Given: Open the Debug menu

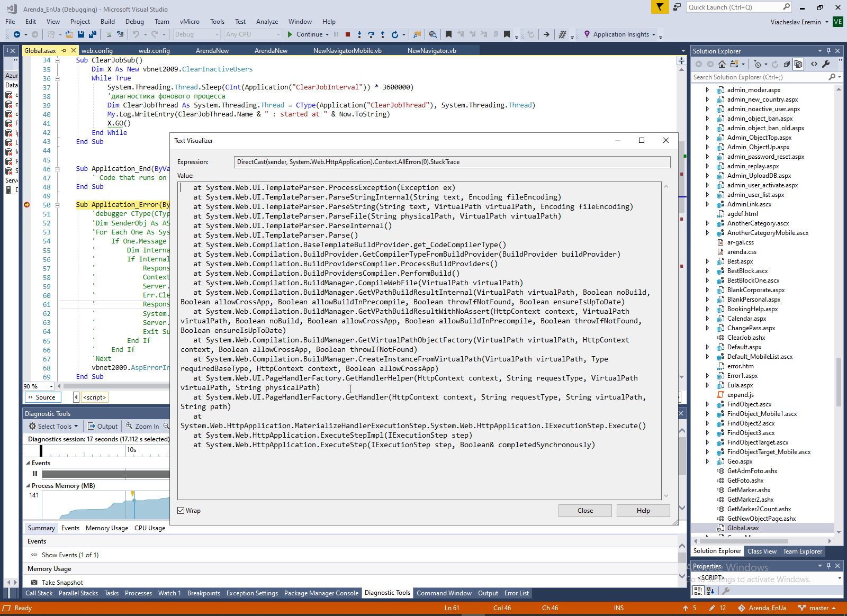Looking at the screenshot, I should pyautogui.click(x=134, y=22).
